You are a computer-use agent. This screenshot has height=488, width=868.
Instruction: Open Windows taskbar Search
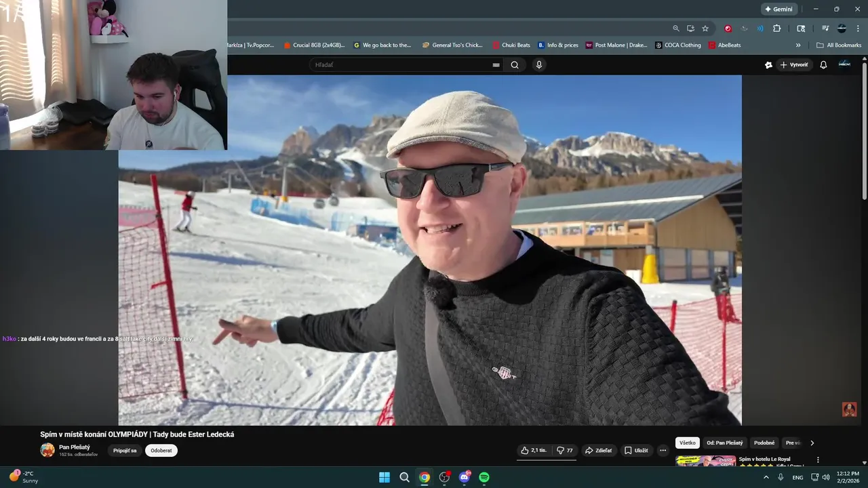405,477
